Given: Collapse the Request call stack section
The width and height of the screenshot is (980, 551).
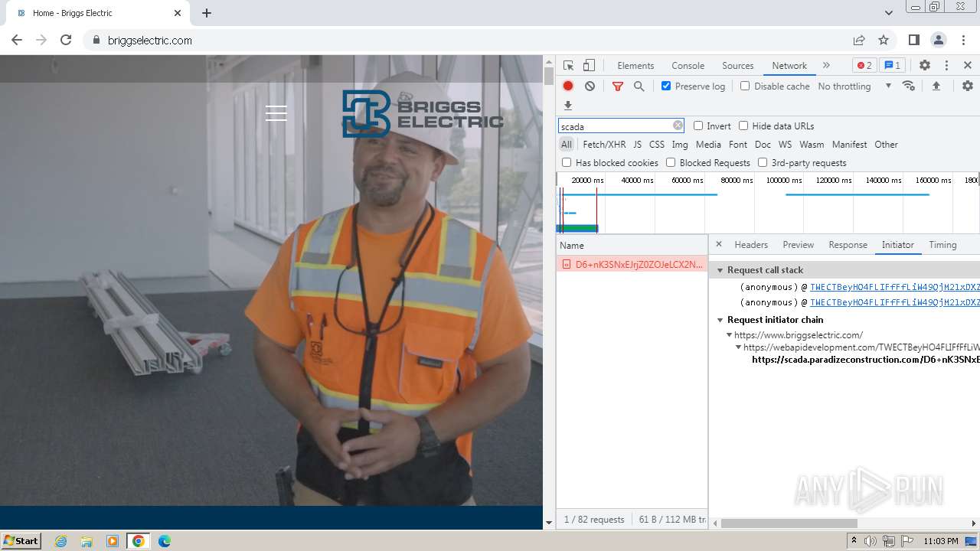Looking at the screenshot, I should (x=720, y=270).
